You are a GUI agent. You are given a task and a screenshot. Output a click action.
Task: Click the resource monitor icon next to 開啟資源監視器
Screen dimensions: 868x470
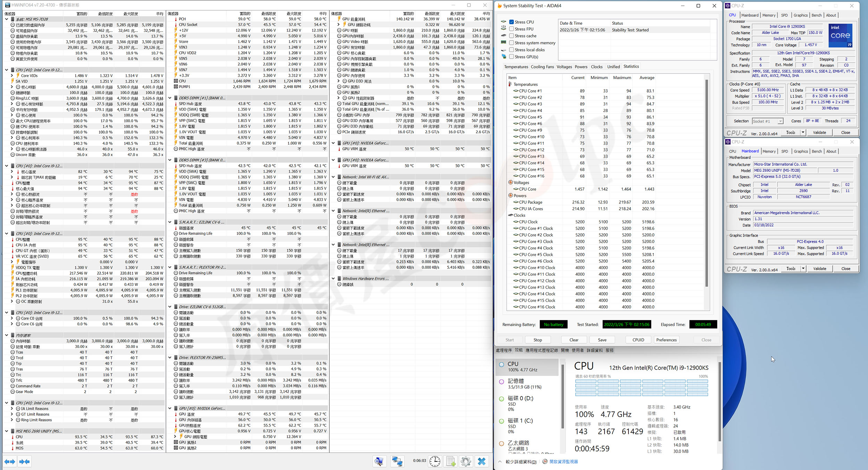click(x=545, y=462)
